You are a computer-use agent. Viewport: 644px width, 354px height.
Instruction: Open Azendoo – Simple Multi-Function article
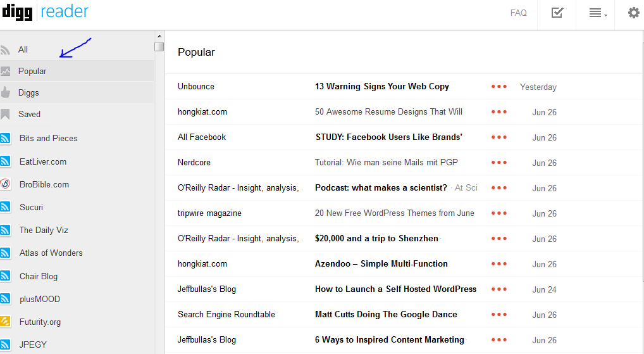[x=381, y=263]
